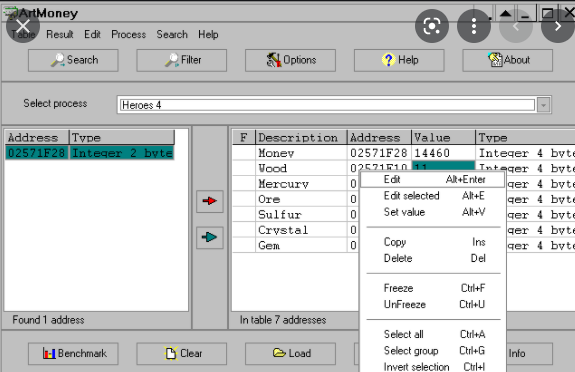Click the Benchmark button
Screen dimensions: 575x372
pyautogui.click(x=73, y=354)
